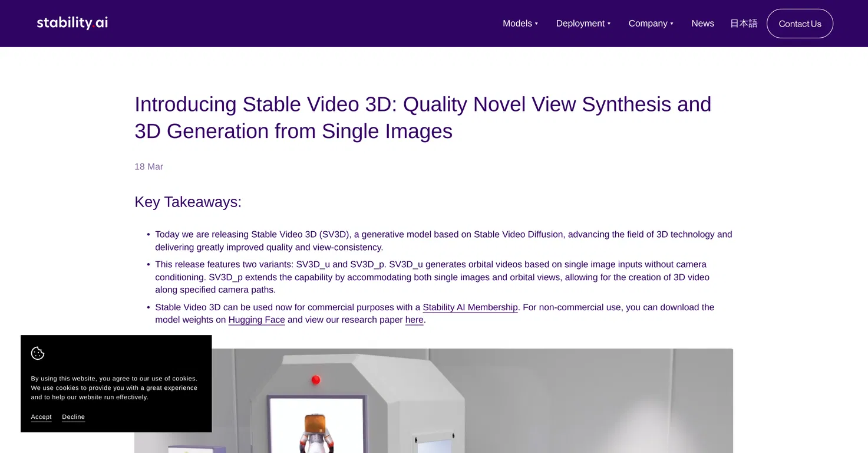Open the News page
This screenshot has height=453, width=868.
point(702,24)
